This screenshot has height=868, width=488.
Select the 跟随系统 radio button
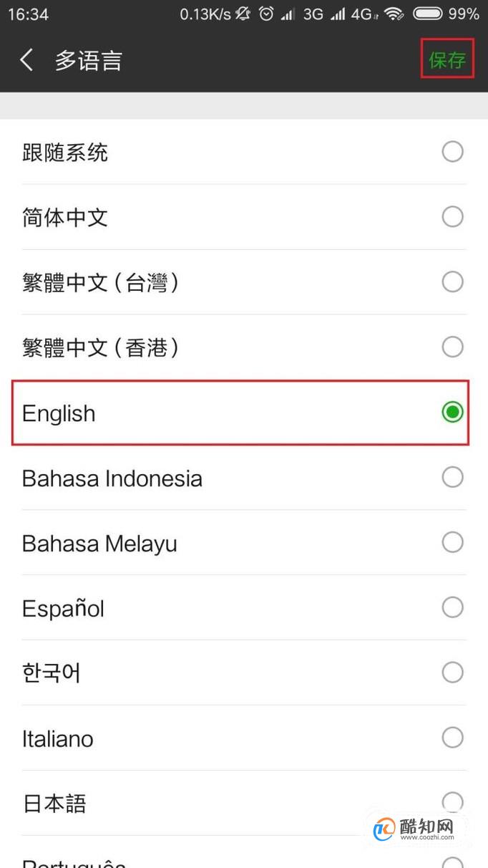[x=452, y=152]
